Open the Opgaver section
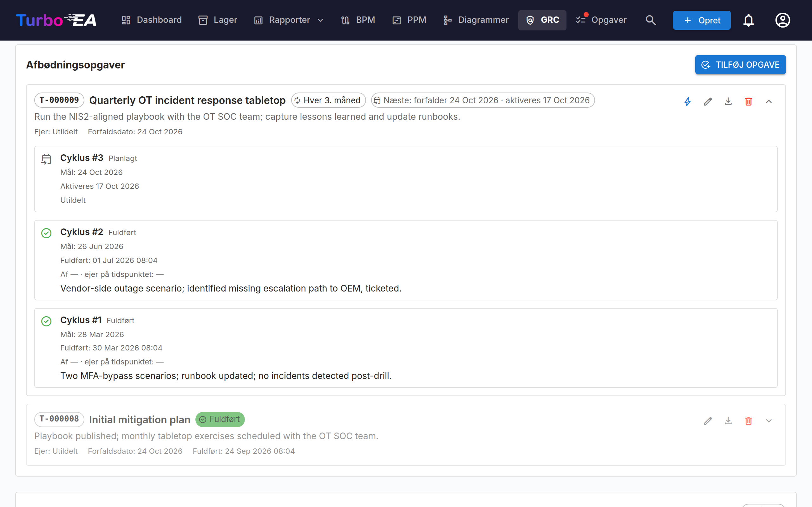 [x=601, y=20]
